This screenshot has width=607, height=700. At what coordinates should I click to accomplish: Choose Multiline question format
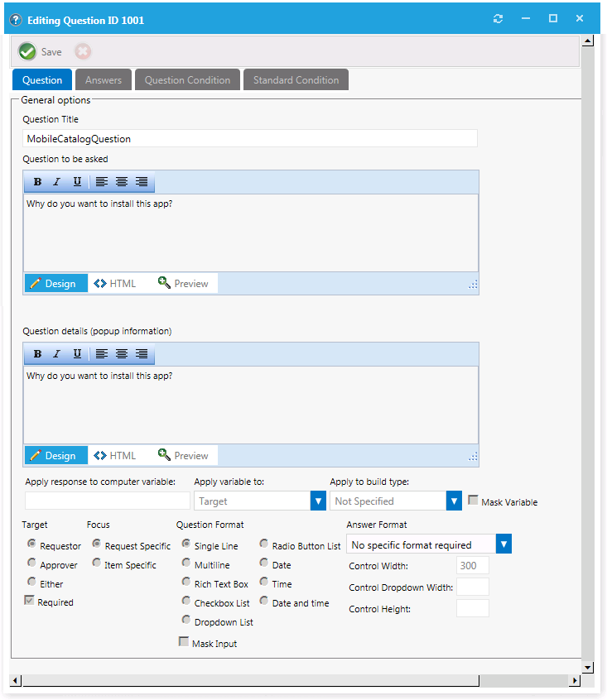pyautogui.click(x=186, y=563)
